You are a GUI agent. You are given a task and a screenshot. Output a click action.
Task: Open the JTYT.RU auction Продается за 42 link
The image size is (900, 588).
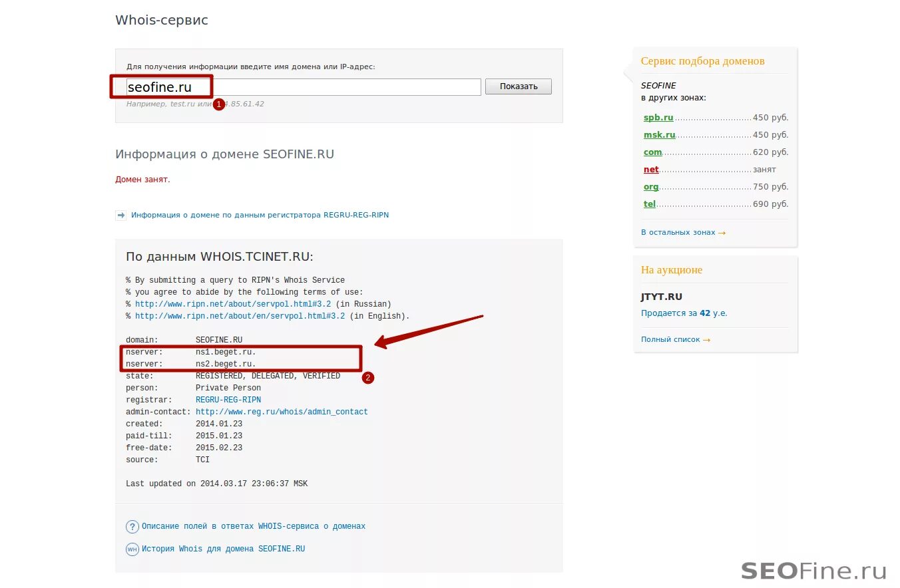tap(683, 313)
